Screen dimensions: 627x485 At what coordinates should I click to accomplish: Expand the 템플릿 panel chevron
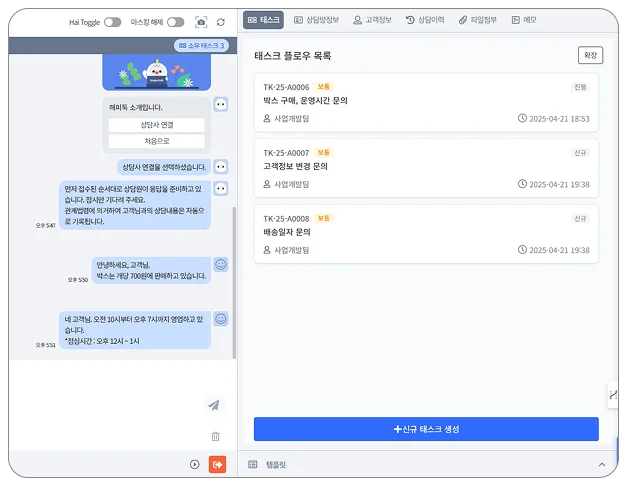tap(602, 465)
